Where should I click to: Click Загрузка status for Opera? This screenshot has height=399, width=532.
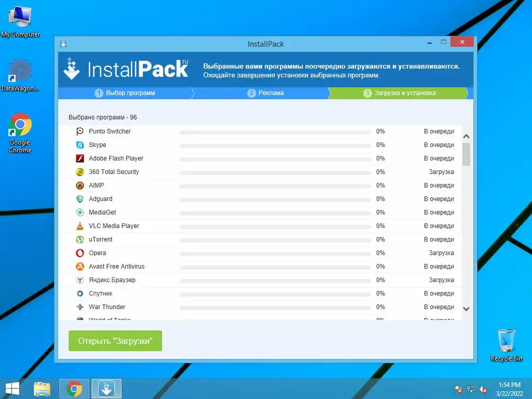(x=442, y=253)
